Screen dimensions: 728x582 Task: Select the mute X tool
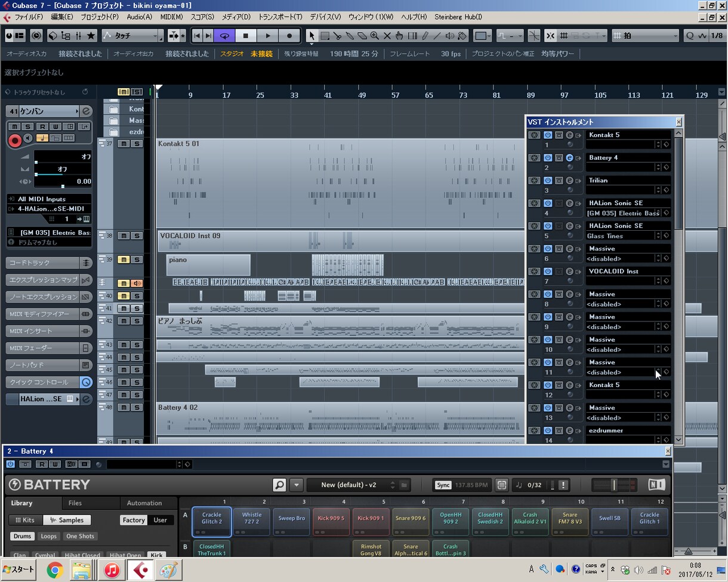[387, 36]
